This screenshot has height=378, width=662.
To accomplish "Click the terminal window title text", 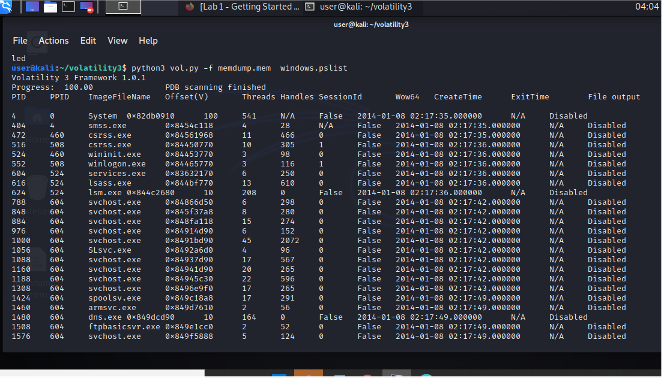I will click(371, 24).
